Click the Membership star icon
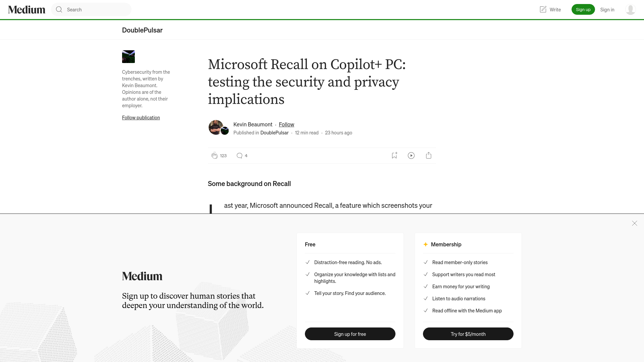Screen dimensions: 644x362 tap(426, 244)
